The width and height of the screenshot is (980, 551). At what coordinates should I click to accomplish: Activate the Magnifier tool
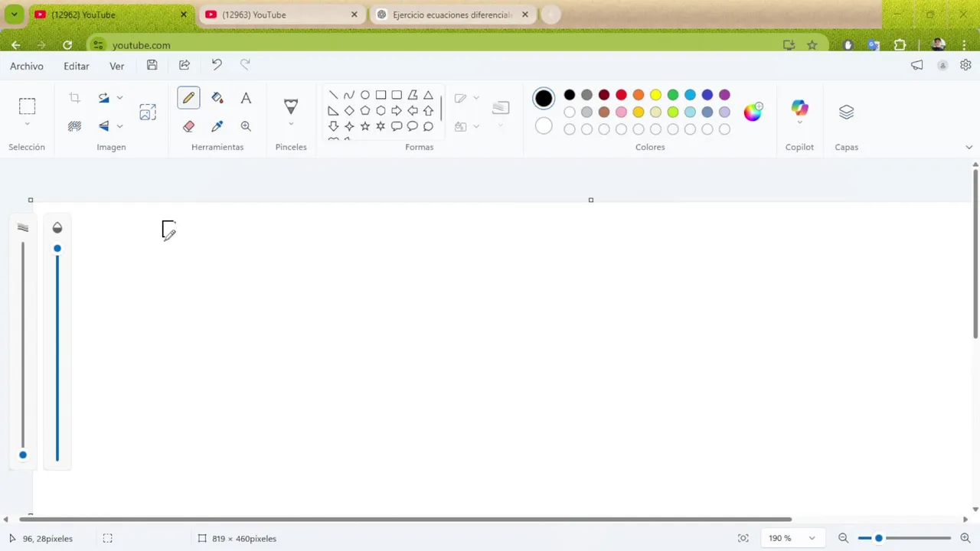246,126
